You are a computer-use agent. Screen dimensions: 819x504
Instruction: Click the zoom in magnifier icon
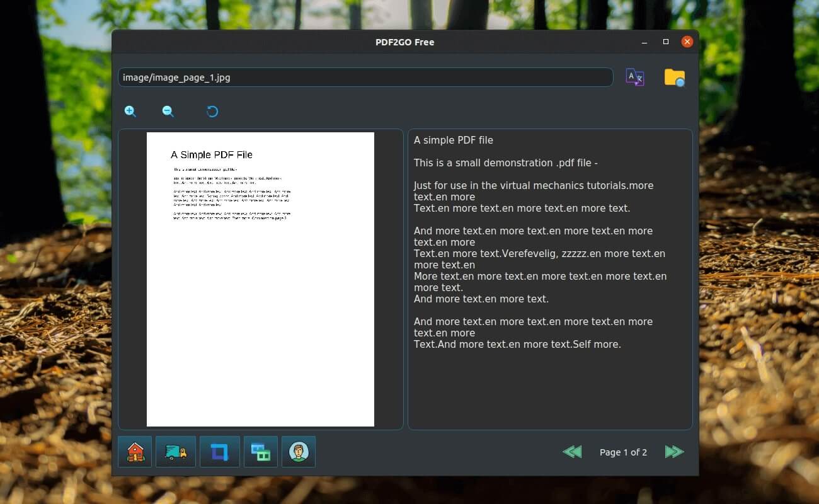click(130, 112)
